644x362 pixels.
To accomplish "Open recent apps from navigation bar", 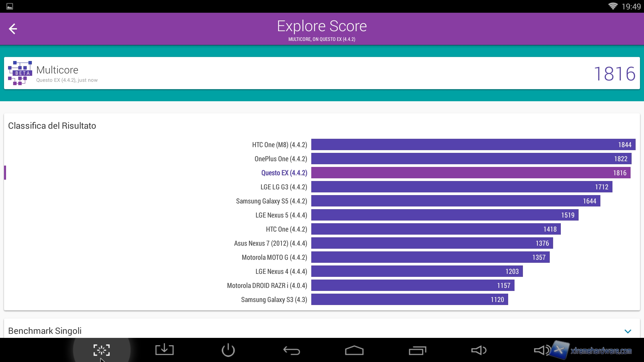I will tap(417, 351).
